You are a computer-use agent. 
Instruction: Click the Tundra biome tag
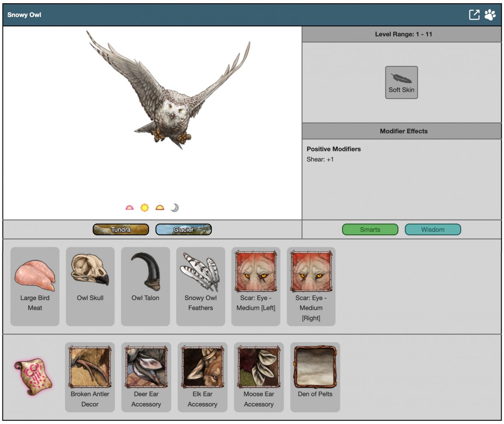[x=121, y=230]
